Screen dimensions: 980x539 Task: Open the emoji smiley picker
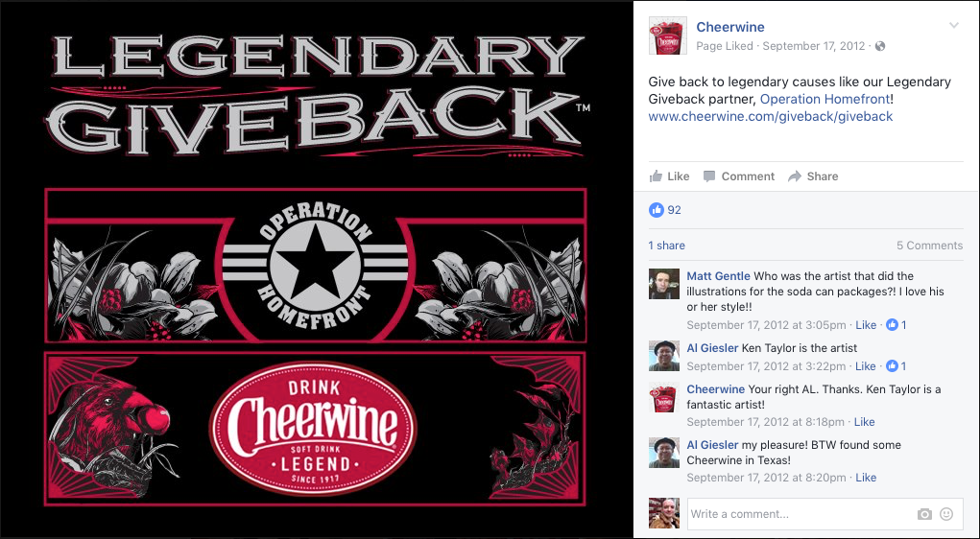(x=946, y=514)
